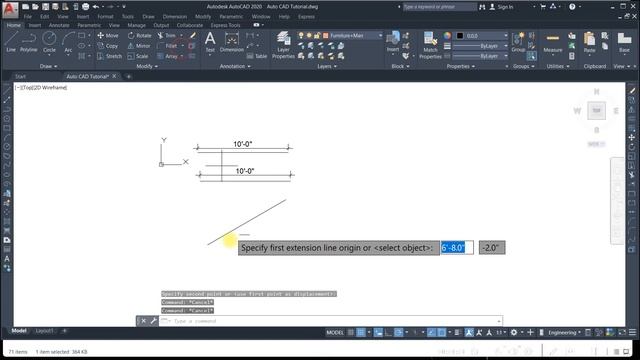This screenshot has height=360, width=640.
Task: Select the Polyline tool
Action: [x=29, y=42]
